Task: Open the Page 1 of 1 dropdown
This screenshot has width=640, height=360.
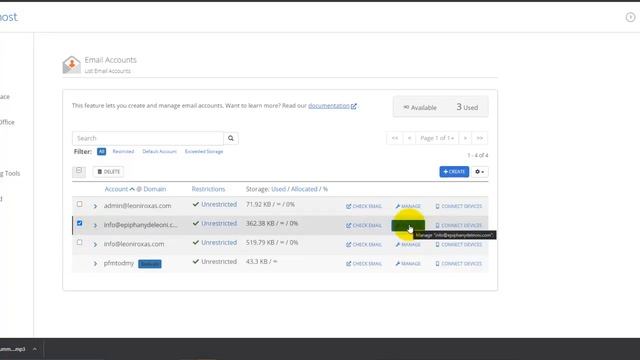Action: (x=437, y=138)
